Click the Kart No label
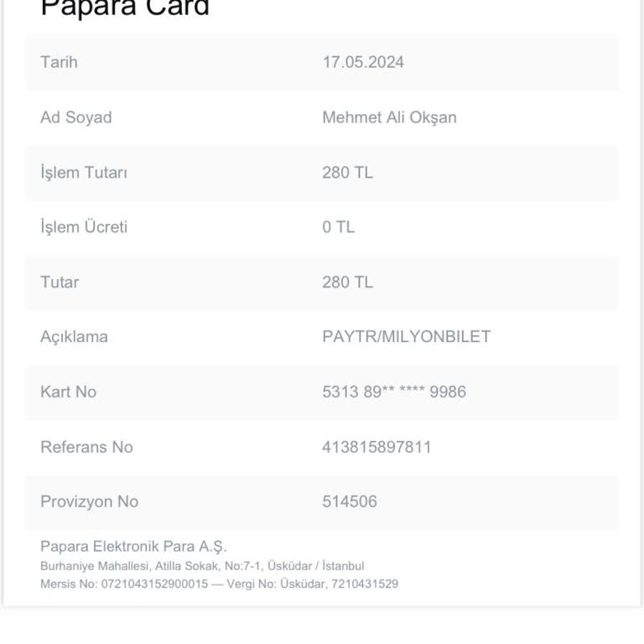 pyautogui.click(x=68, y=392)
